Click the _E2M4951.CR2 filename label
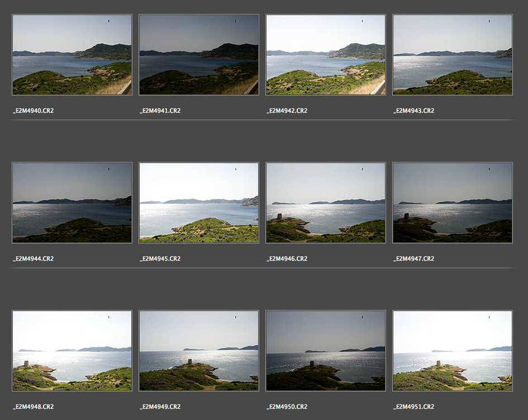528x420 pixels. click(x=413, y=407)
